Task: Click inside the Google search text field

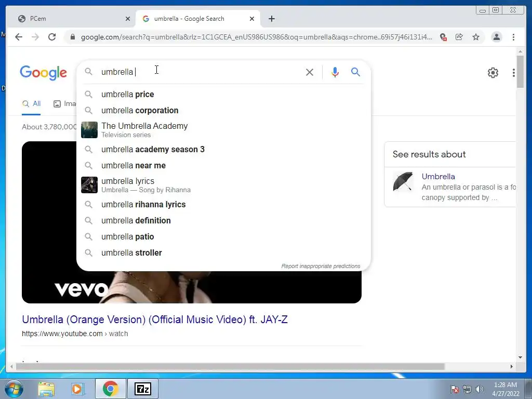Action: coord(200,72)
